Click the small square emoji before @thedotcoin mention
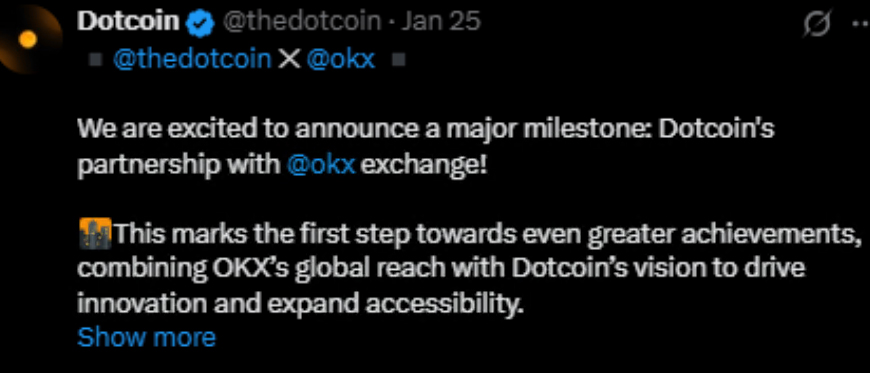 pyautogui.click(x=97, y=59)
